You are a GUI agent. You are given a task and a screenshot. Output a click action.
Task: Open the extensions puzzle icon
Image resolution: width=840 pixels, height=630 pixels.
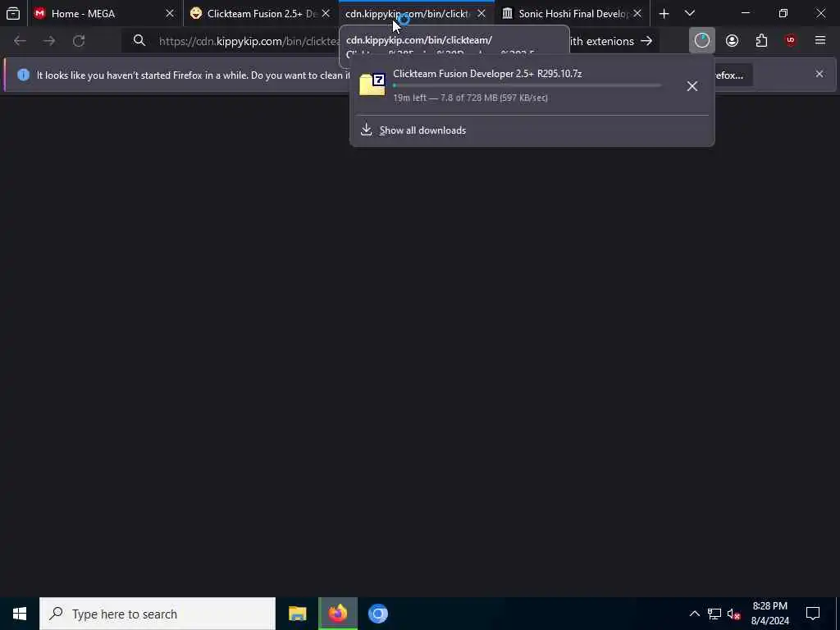[x=761, y=41]
